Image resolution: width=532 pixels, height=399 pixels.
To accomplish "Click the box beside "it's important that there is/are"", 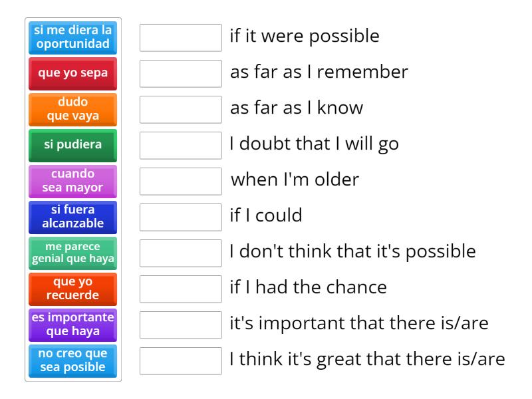I will point(180,325).
